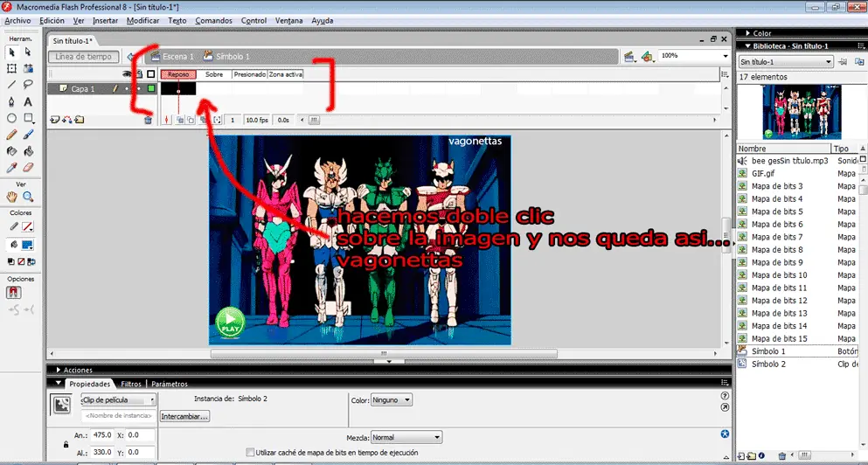Pick the Line tool

click(11, 85)
